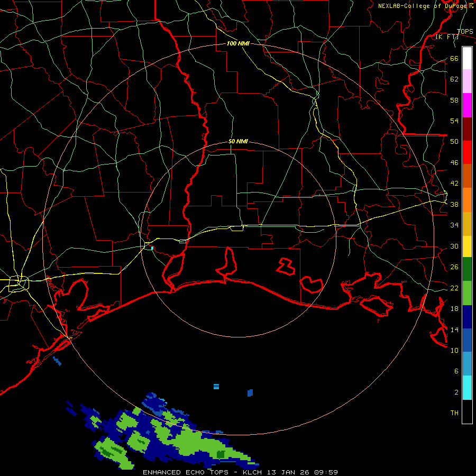Click the 58 legend value label
476x476 pixels.
pyautogui.click(x=454, y=100)
